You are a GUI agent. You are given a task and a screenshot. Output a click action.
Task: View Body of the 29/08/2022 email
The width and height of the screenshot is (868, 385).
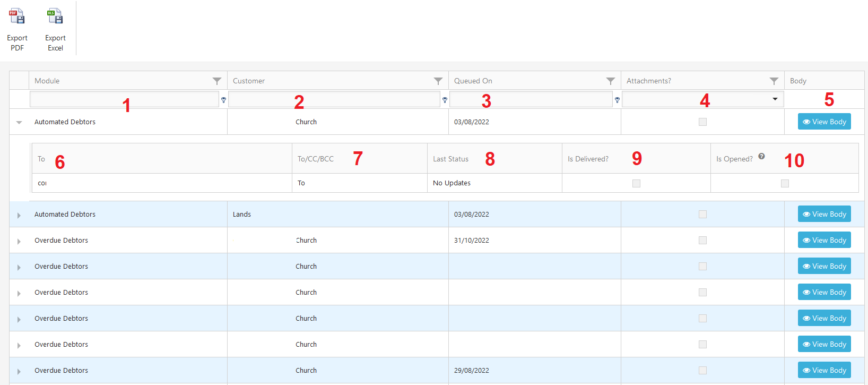824,370
